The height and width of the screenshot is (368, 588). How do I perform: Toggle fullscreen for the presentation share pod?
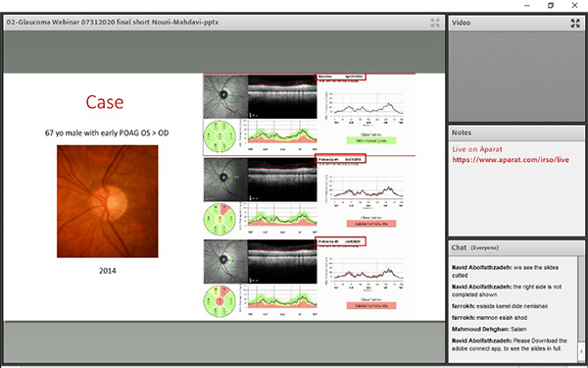[x=435, y=23]
